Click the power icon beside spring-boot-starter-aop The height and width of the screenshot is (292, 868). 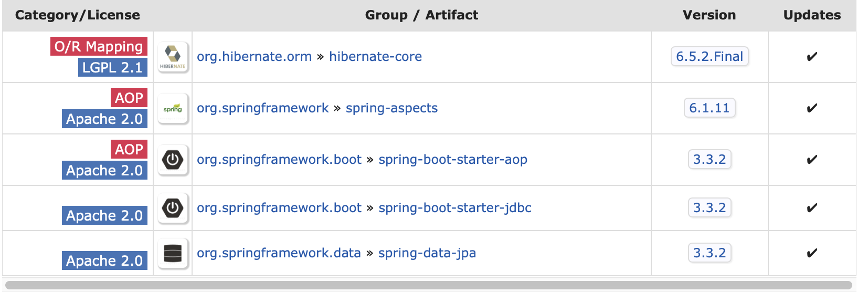click(x=173, y=160)
